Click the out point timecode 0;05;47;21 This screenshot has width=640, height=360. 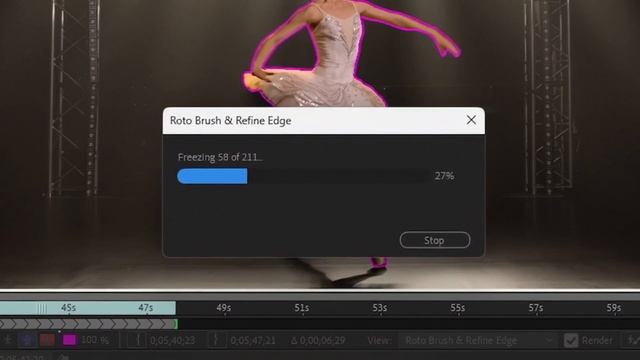coord(253,340)
